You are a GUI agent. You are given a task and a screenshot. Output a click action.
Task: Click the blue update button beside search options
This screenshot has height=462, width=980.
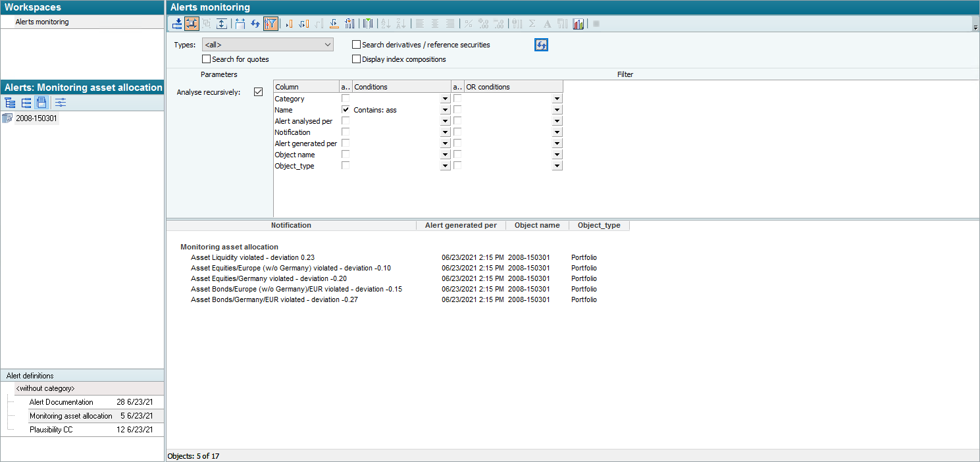541,45
